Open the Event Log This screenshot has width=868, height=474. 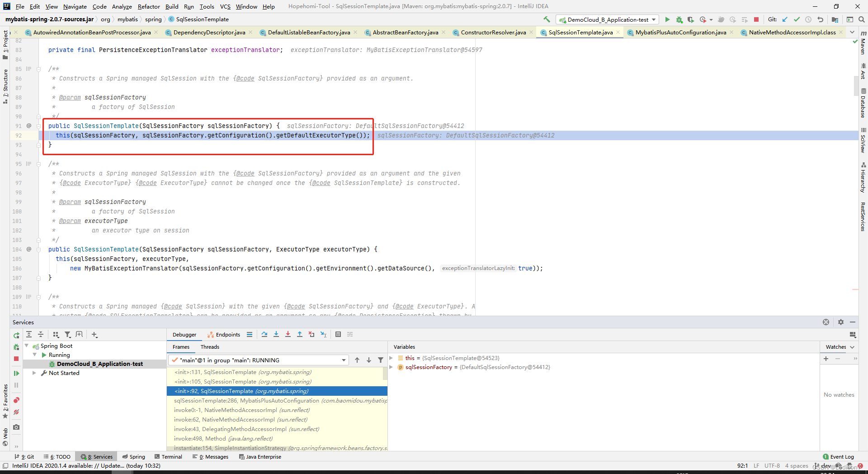coord(838,457)
